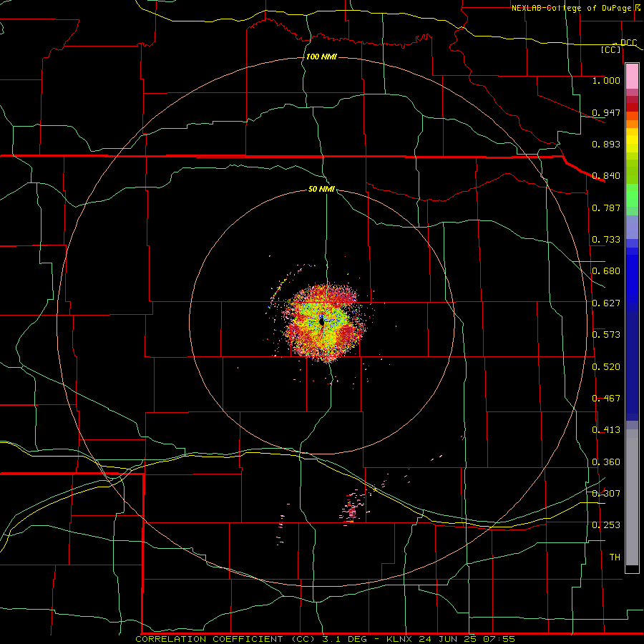Viewport: 644px width, 644px height.
Task: Select the 0.467 scale value
Action: (x=606, y=399)
